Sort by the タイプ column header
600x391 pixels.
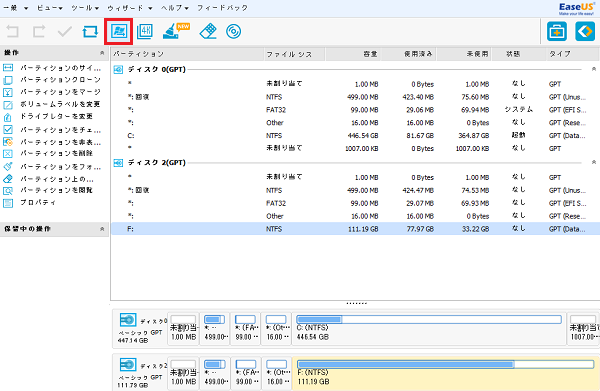[572, 54]
